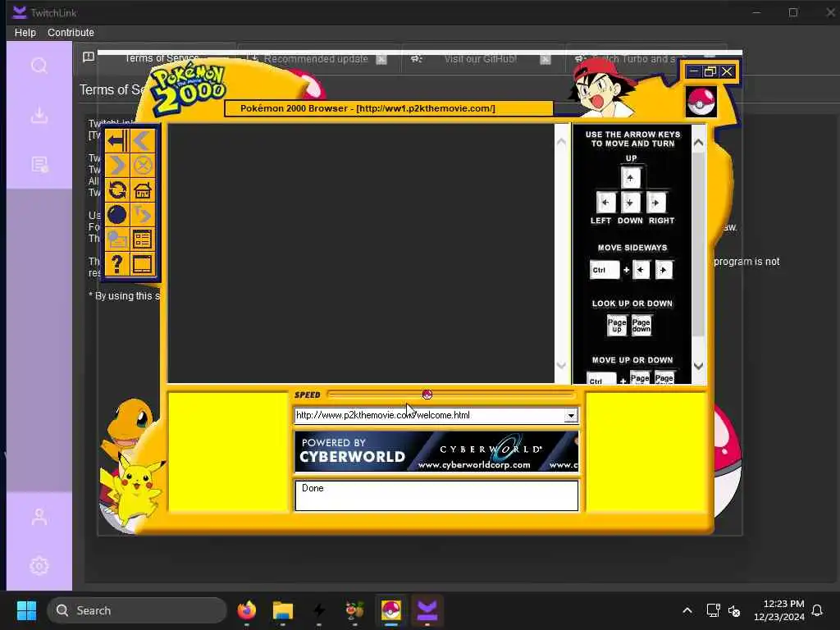The height and width of the screenshot is (630, 840).
Task: Open Help with the question mark icon
Action: [116, 264]
